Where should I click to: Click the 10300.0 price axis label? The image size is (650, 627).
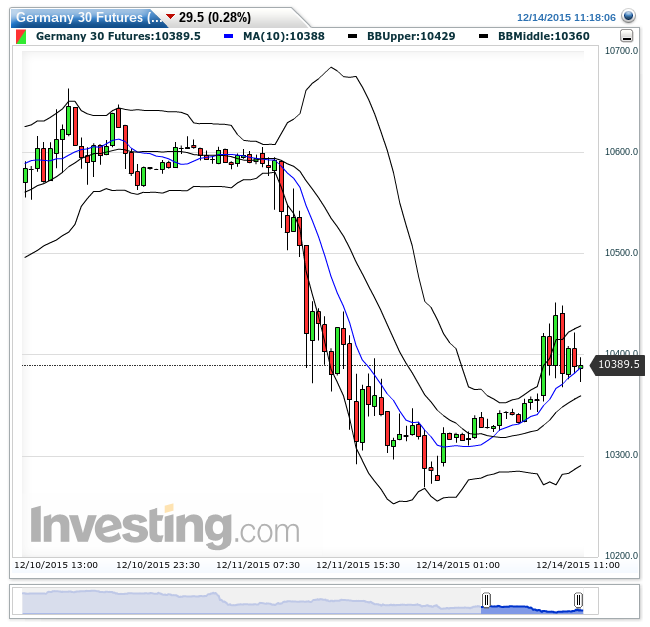pyautogui.click(x=621, y=455)
